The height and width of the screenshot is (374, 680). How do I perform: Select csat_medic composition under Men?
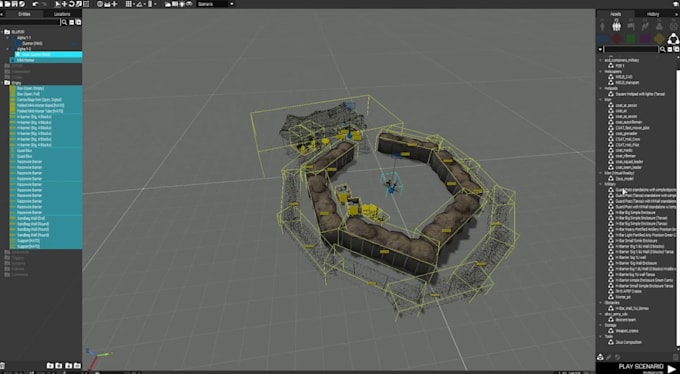pos(624,150)
